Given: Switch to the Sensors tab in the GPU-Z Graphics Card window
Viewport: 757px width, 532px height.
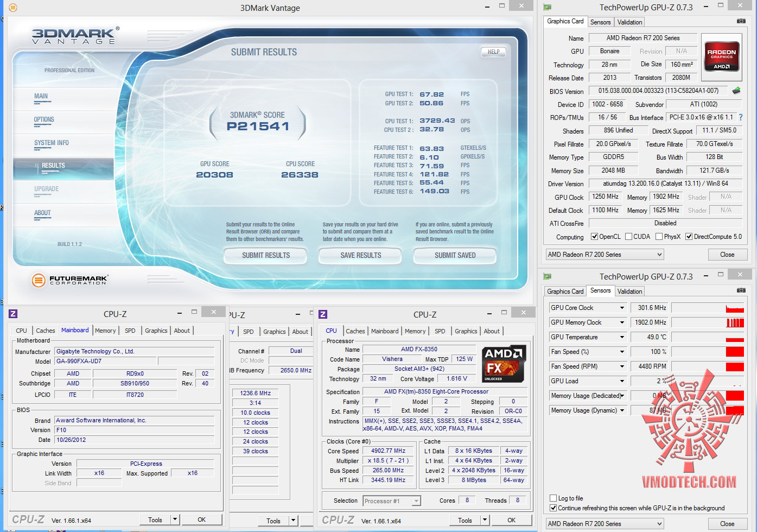Looking at the screenshot, I should click(600, 22).
